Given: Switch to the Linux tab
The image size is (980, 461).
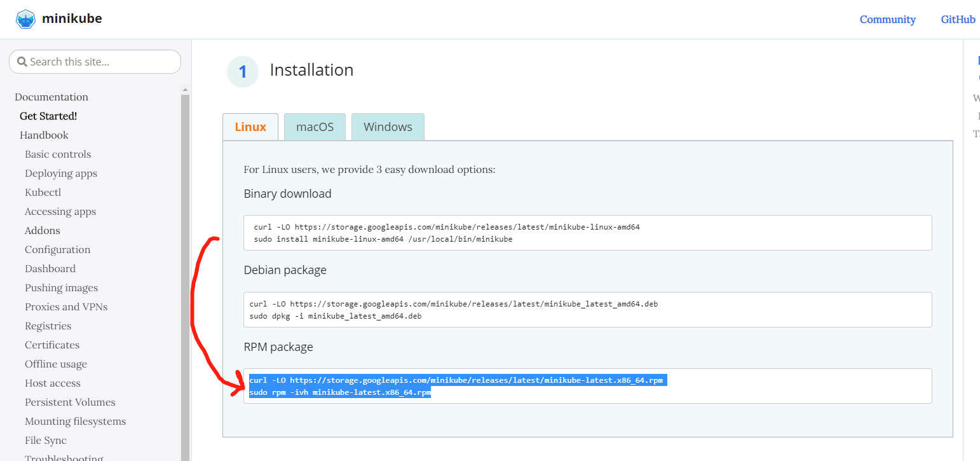Looking at the screenshot, I should click(250, 127).
